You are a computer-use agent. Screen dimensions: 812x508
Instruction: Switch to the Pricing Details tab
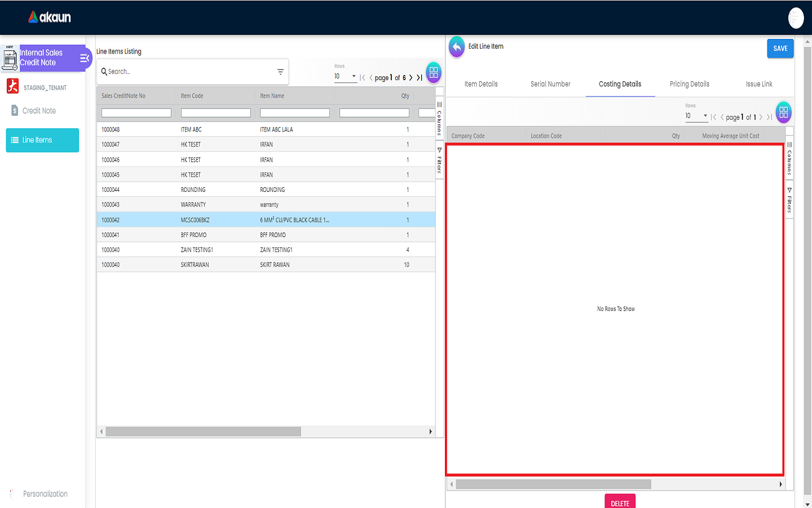[689, 84]
